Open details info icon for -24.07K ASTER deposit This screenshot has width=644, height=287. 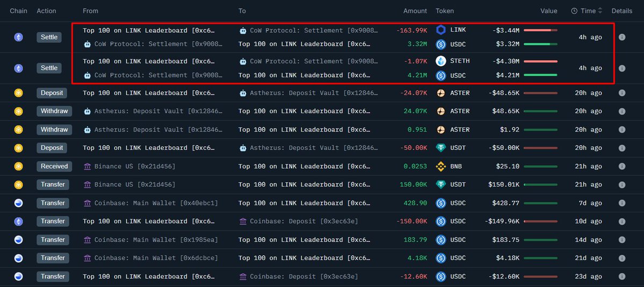pos(622,93)
